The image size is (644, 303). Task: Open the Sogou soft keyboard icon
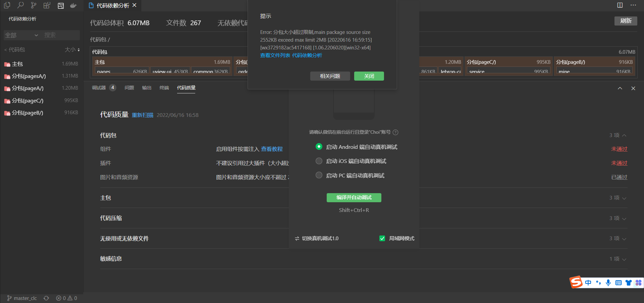pyautogui.click(x=619, y=283)
